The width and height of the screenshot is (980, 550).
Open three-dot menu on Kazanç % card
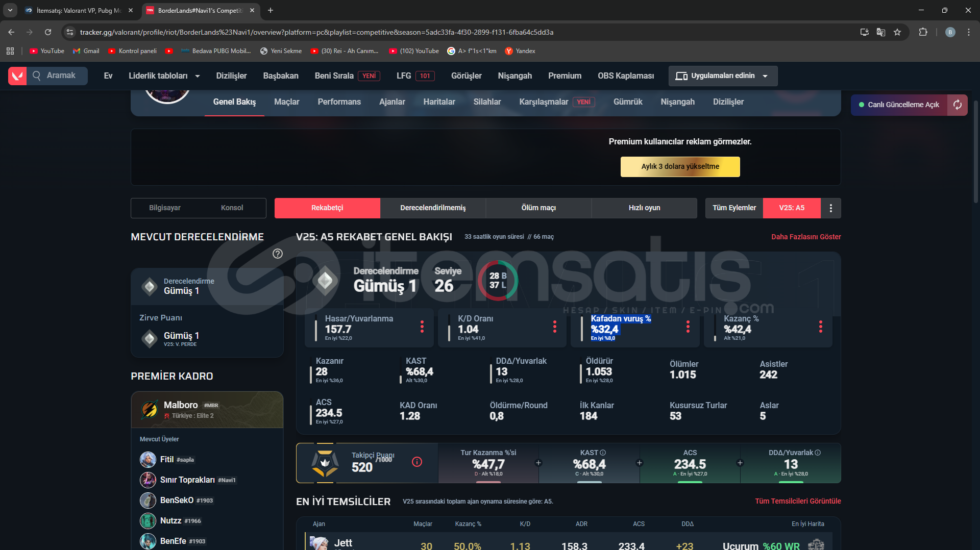pyautogui.click(x=821, y=327)
